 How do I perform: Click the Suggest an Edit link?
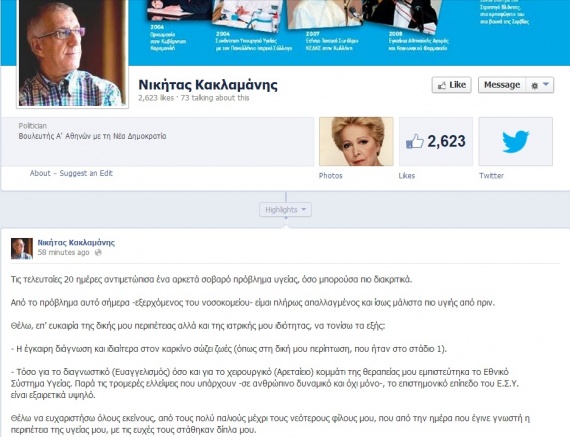coord(86,173)
